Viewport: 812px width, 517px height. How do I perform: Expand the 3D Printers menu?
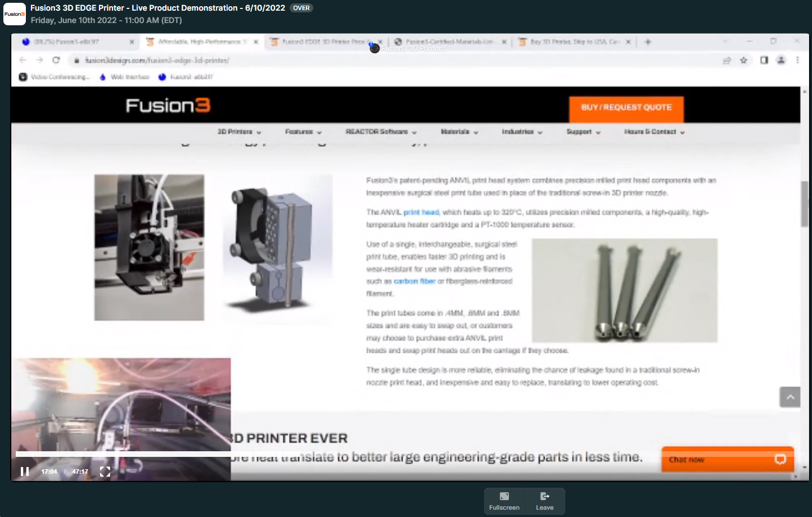click(x=240, y=131)
